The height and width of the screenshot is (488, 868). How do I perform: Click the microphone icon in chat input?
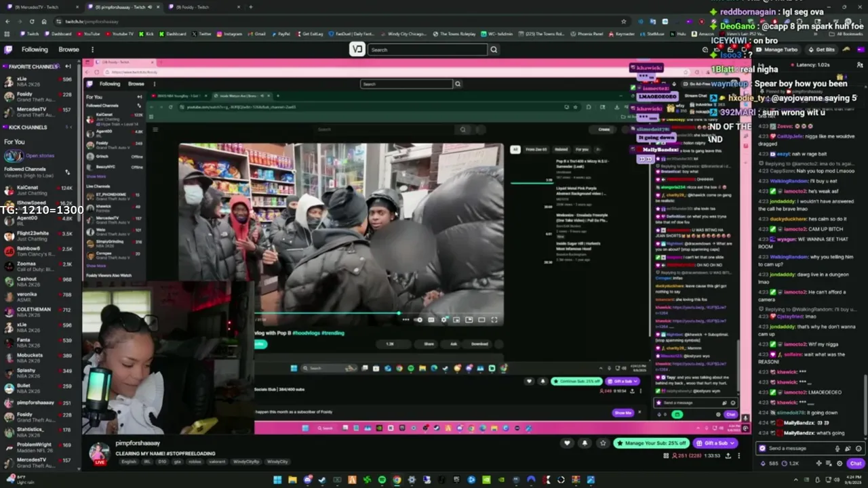click(837, 448)
